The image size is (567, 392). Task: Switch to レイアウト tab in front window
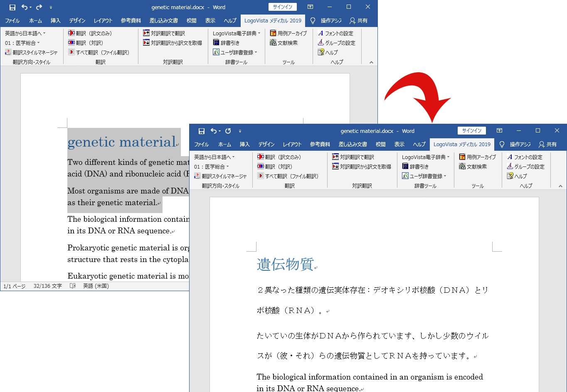tap(292, 144)
